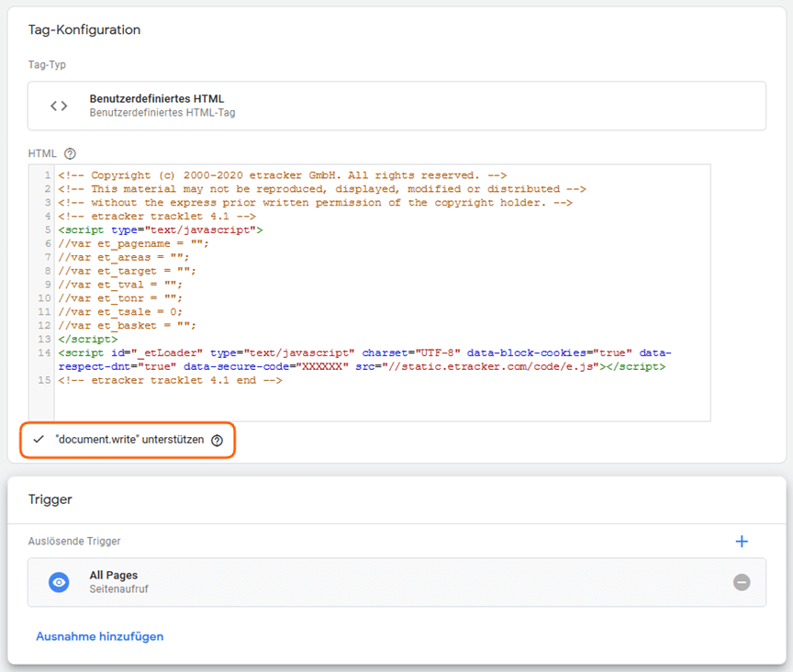The height and width of the screenshot is (672, 793).
Task: Click the tracklet 4.1 end comment
Action: pos(170,380)
